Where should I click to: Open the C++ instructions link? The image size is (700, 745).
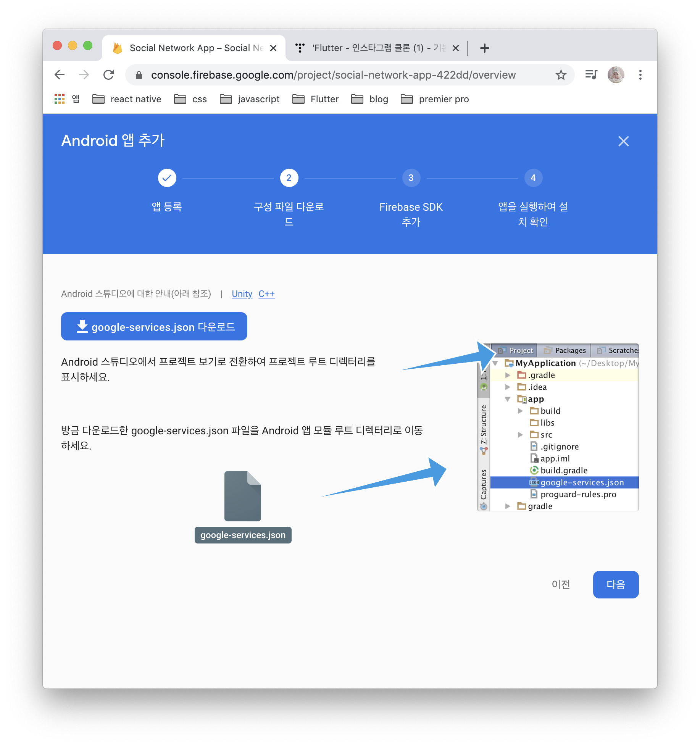pyautogui.click(x=266, y=294)
